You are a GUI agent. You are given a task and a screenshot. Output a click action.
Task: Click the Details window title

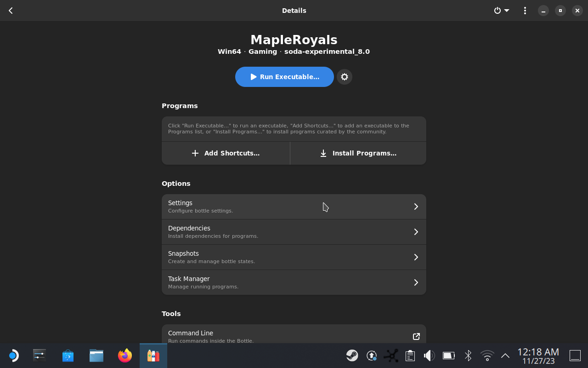tap(294, 11)
